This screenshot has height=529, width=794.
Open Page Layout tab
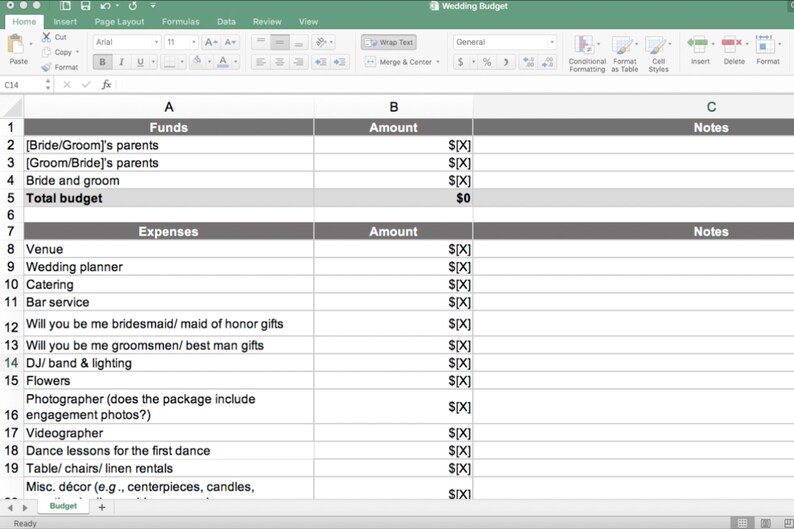[119, 22]
